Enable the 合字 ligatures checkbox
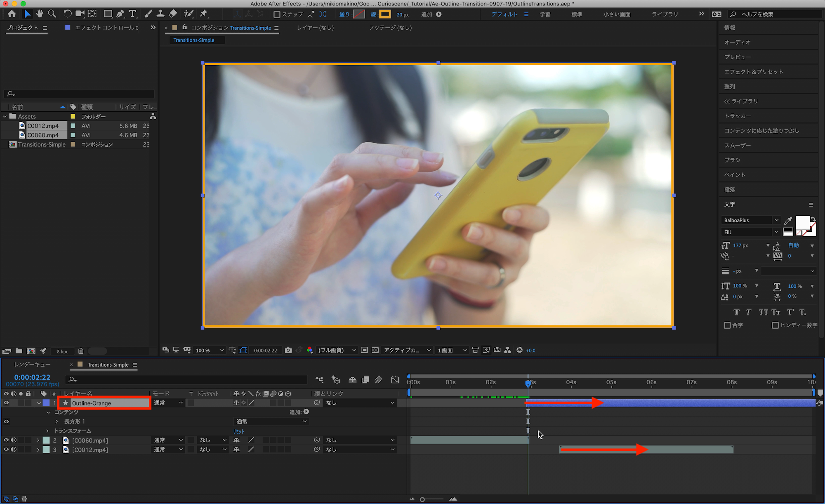825x504 pixels. pyautogui.click(x=727, y=325)
